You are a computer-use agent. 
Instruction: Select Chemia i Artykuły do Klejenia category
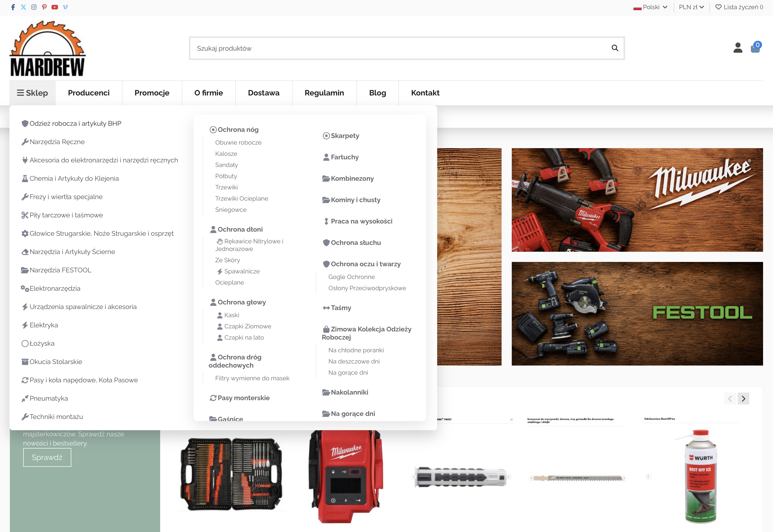(70, 178)
